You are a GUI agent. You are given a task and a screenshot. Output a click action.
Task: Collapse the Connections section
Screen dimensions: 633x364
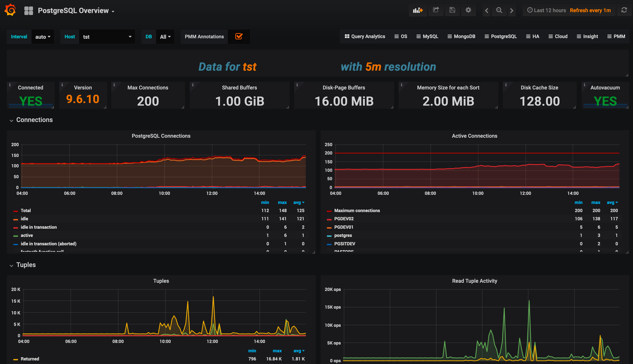point(10,120)
